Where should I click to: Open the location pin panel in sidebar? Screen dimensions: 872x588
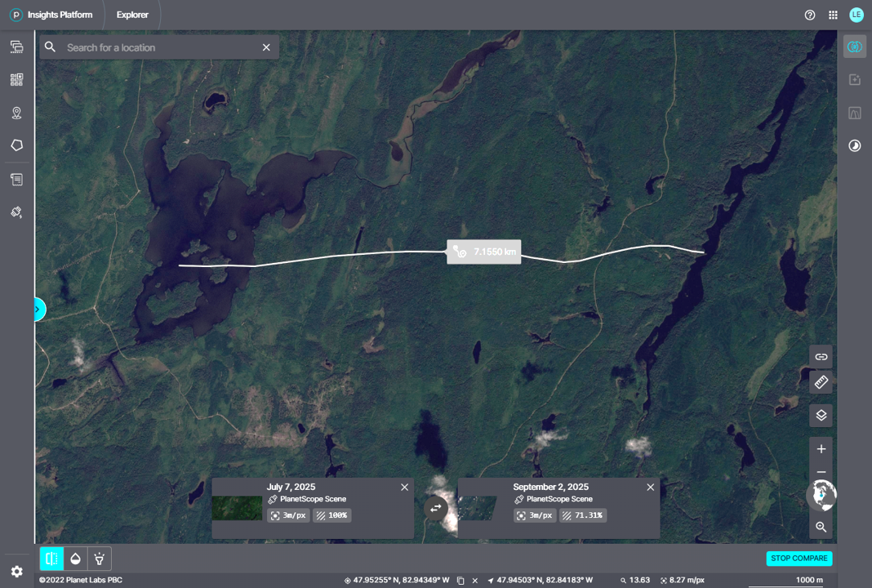pos(16,113)
